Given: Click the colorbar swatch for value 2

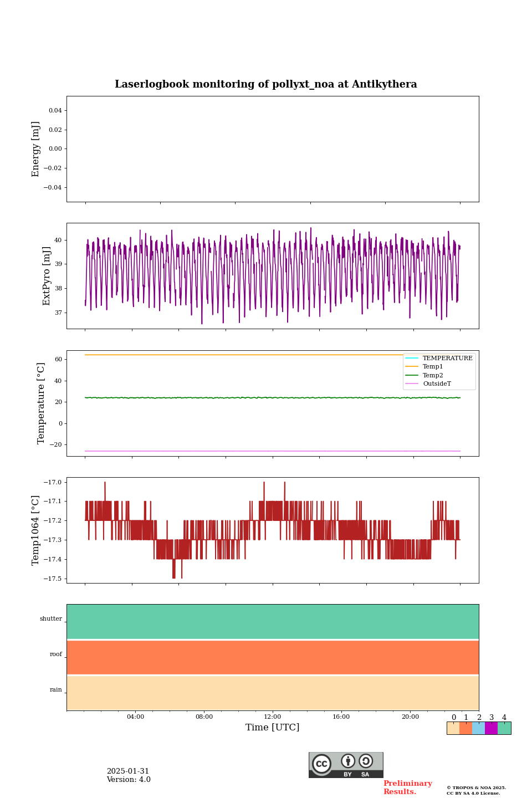Looking at the screenshot, I should point(478,728).
